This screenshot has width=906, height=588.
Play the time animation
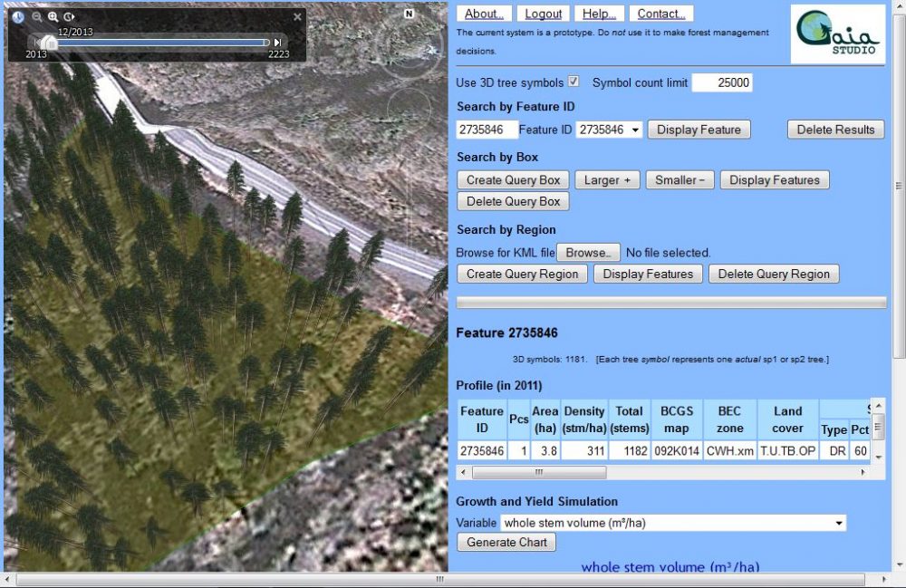click(x=69, y=16)
